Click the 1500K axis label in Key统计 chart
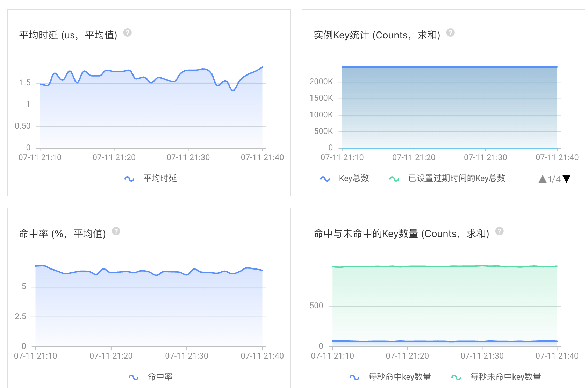 point(321,98)
